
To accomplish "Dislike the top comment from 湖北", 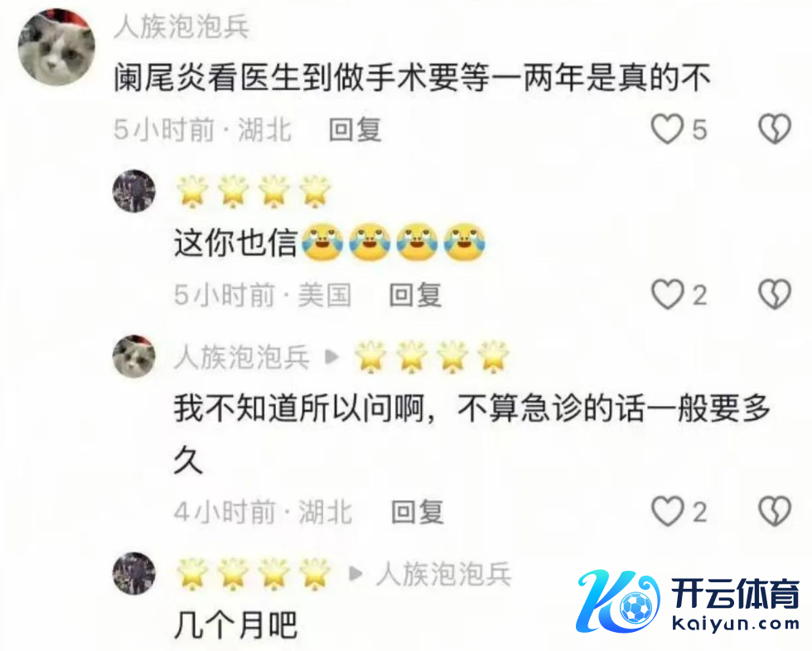I will pos(775,129).
